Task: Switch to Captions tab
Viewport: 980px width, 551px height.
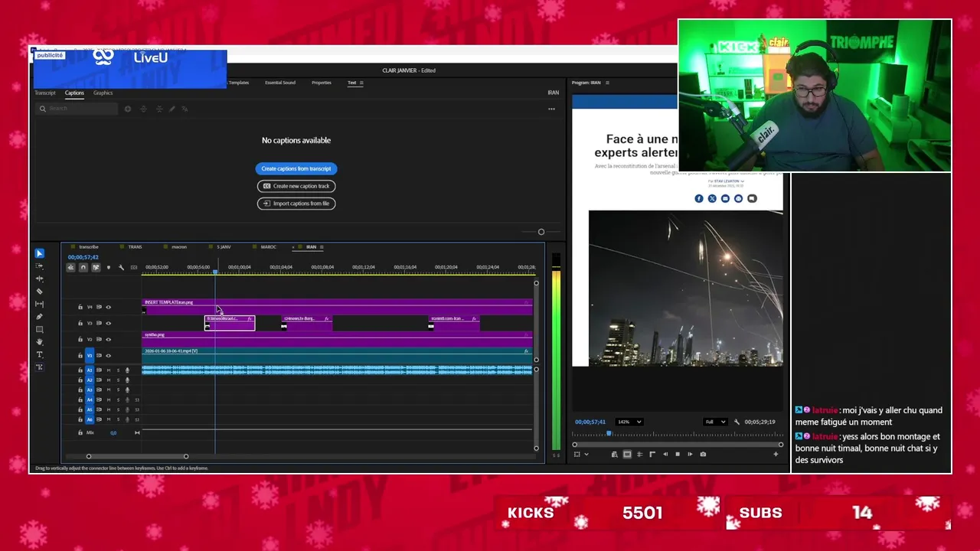Action: pos(74,93)
